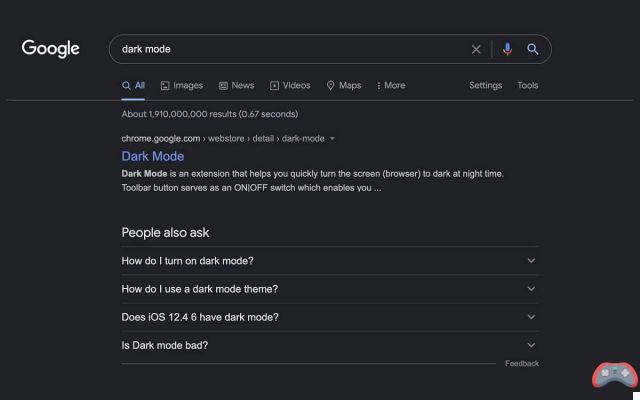Screen dimensions: 640x400
Task: Open the Maps tab
Action: tap(344, 85)
